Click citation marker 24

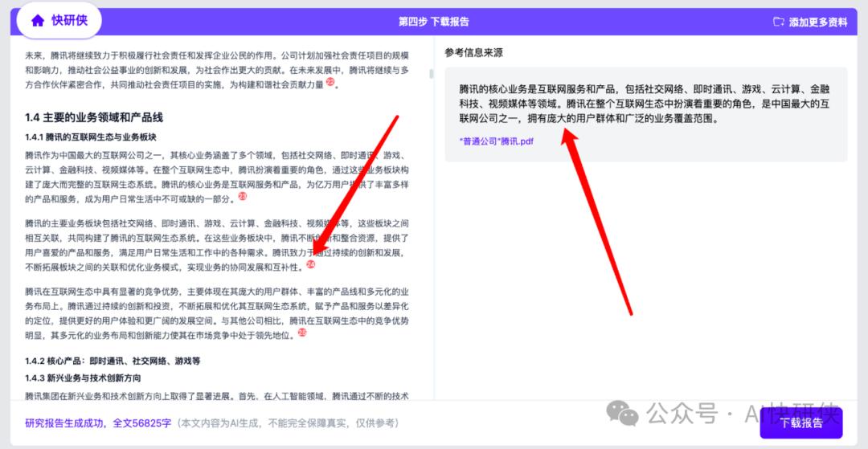[310, 265]
